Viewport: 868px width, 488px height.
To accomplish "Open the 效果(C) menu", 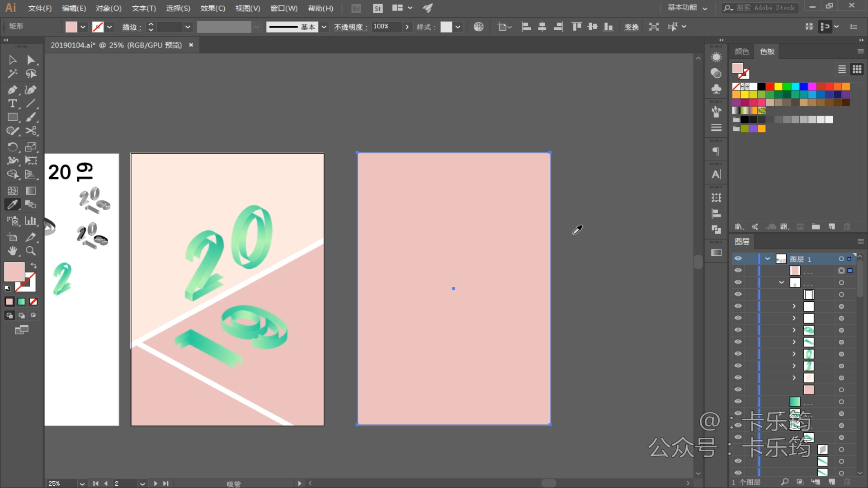I will click(x=213, y=8).
